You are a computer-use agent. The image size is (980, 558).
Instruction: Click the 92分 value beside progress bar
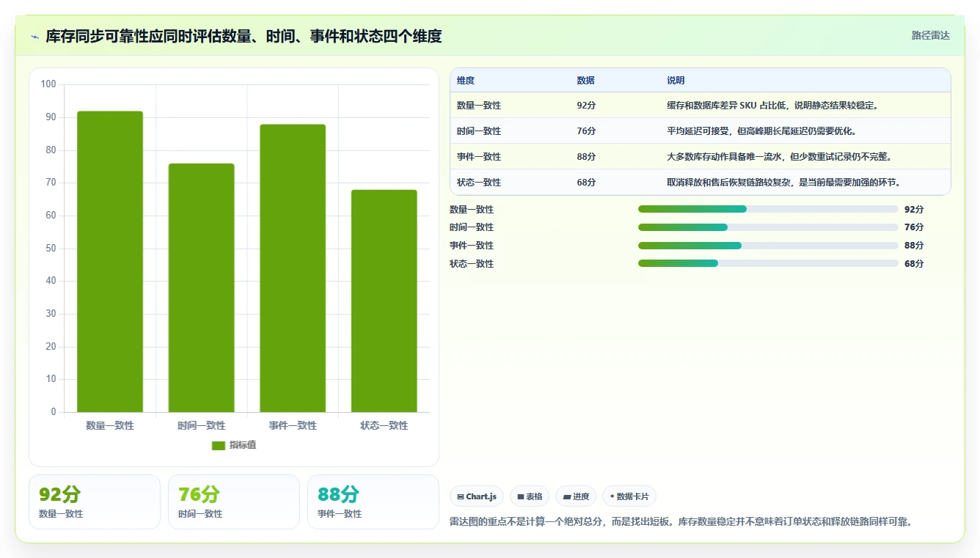[914, 209]
